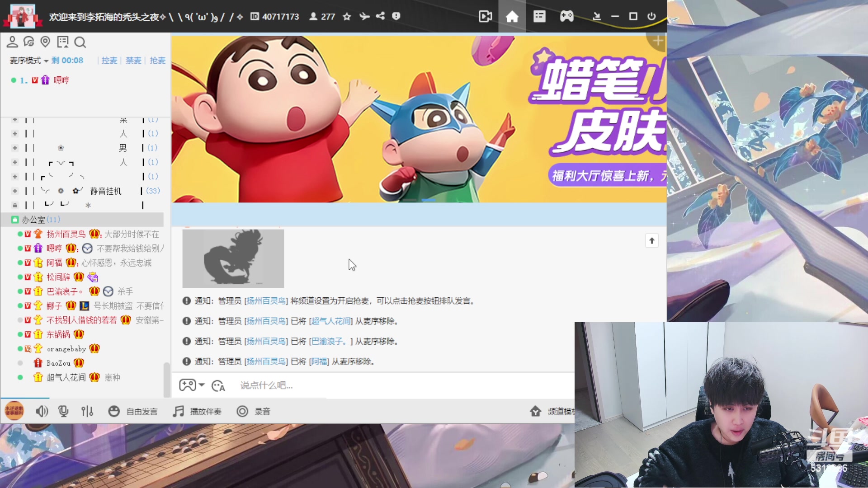The height and width of the screenshot is (488, 868).
Task: Open the channel bulletin board icon
Action: (63, 42)
